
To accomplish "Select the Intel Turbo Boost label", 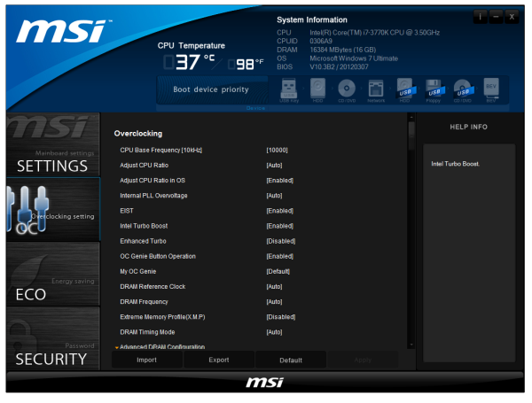I will pyautogui.click(x=144, y=226).
